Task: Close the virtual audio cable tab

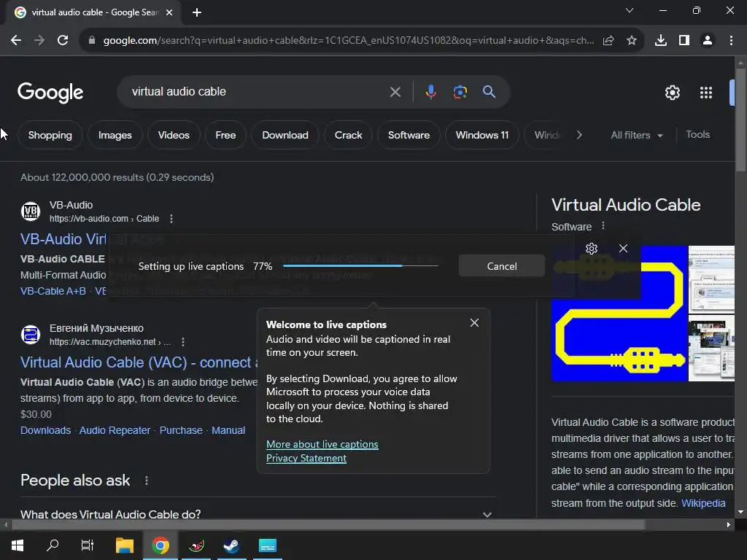Action: tap(169, 12)
